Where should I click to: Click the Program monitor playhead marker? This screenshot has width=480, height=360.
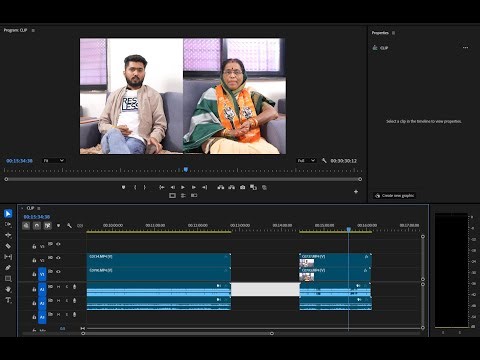[x=186, y=170]
